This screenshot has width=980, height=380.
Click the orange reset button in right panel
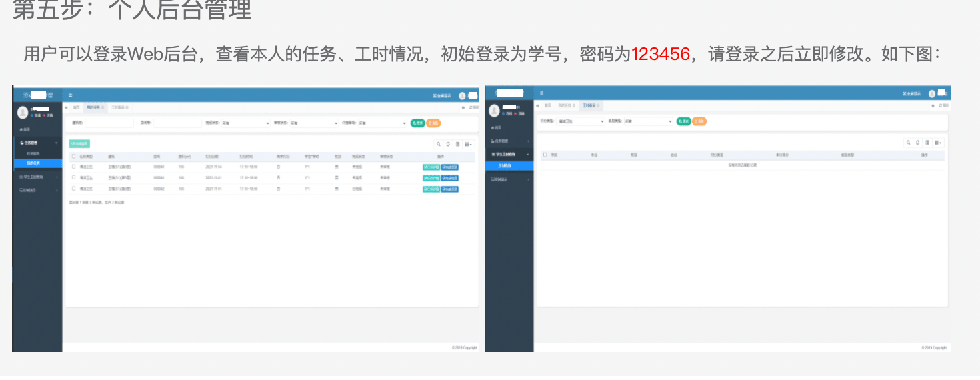point(699,121)
